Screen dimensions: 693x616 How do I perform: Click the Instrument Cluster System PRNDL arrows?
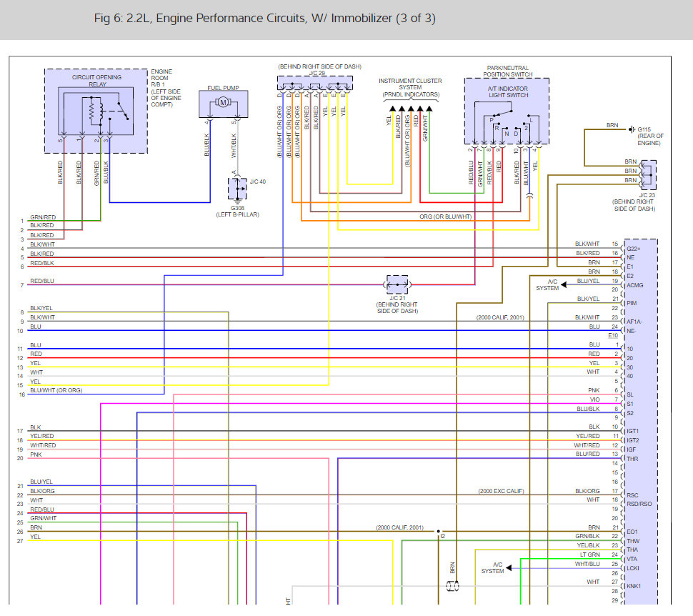(411, 109)
